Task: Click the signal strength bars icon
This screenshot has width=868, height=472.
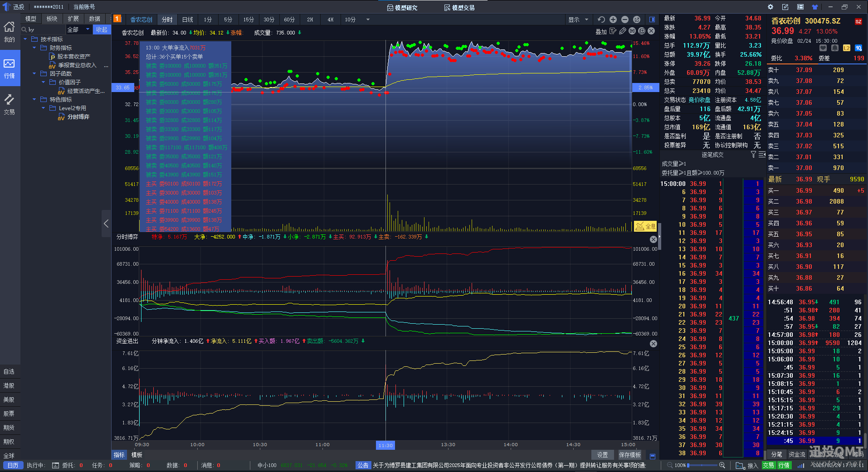Action: 801,465
